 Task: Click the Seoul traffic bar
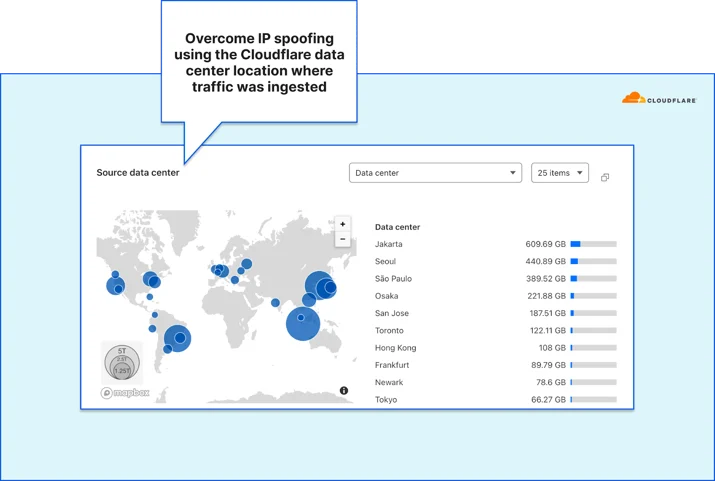[593, 261]
